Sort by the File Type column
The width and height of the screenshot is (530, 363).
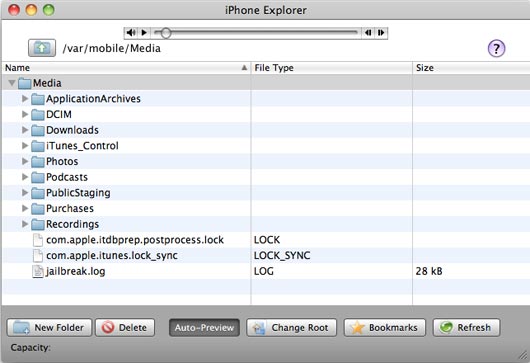(332, 68)
